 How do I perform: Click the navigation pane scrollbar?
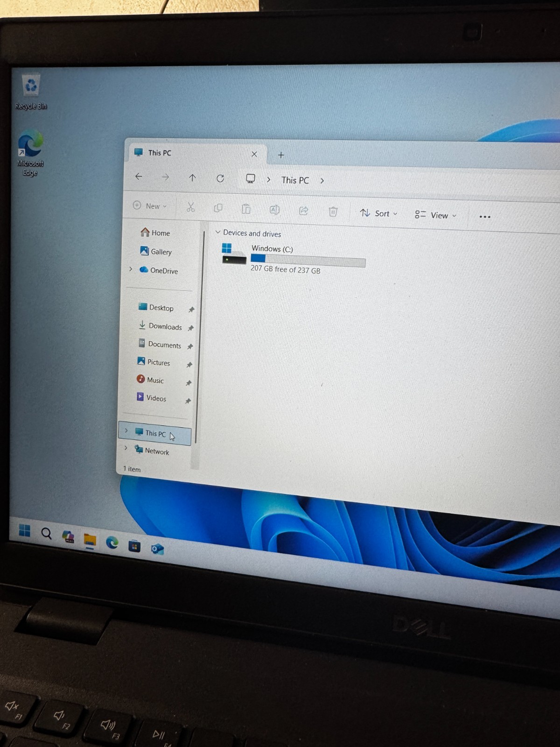(x=199, y=336)
